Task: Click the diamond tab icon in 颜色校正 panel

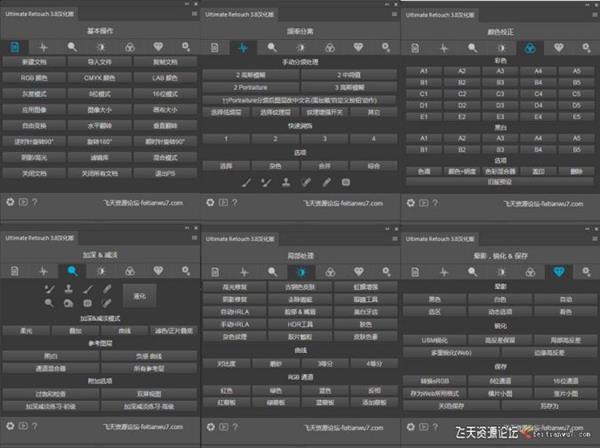Action: (556, 47)
